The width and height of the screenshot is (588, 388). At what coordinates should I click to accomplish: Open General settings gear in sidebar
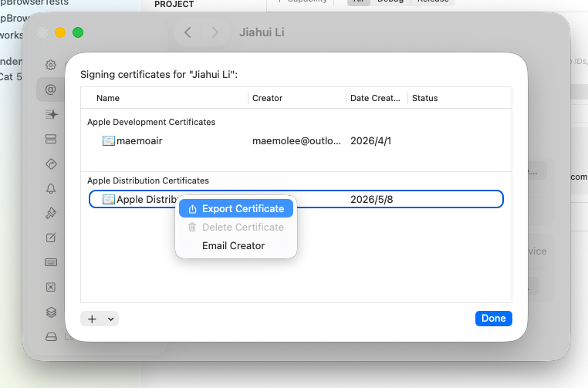[x=51, y=65]
